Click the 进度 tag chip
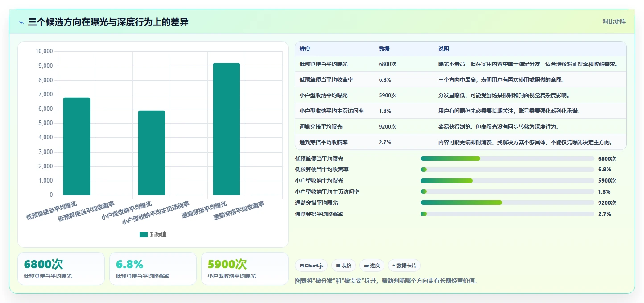 click(x=372, y=266)
